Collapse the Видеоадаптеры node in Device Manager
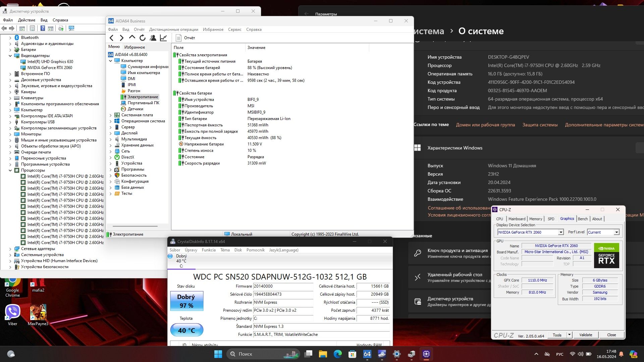Screen dimensions: 644x362 click(x=10, y=56)
